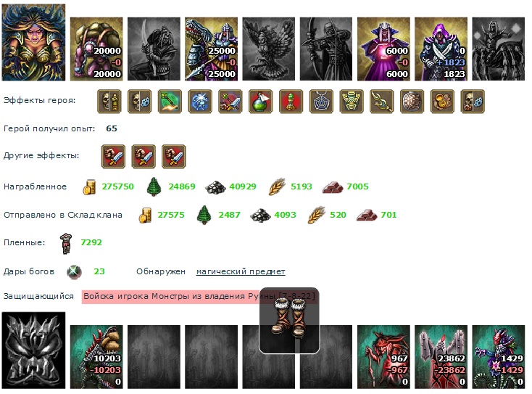
Task: Select the purple hooded unit with +1823
Action: click(x=441, y=49)
